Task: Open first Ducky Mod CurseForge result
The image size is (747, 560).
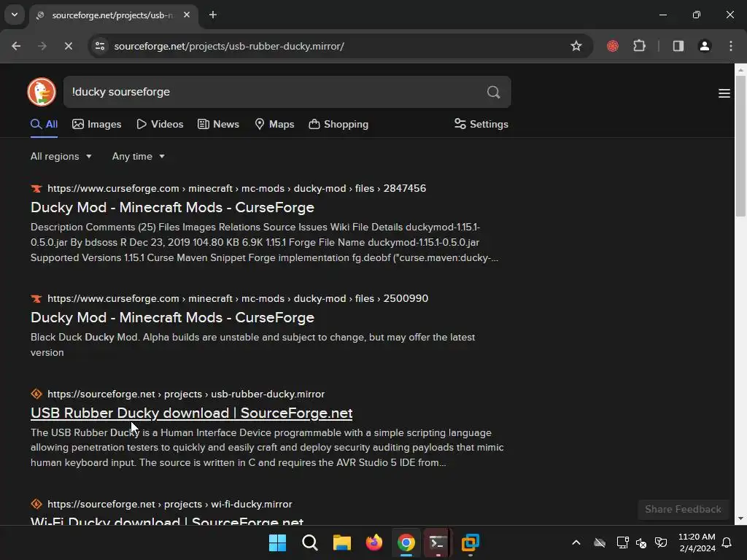Action: click(172, 208)
